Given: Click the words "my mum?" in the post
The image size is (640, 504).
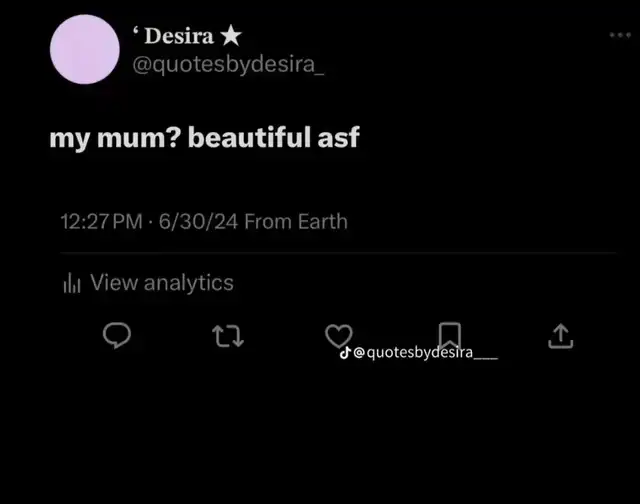Looking at the screenshot, I should pos(114,138).
